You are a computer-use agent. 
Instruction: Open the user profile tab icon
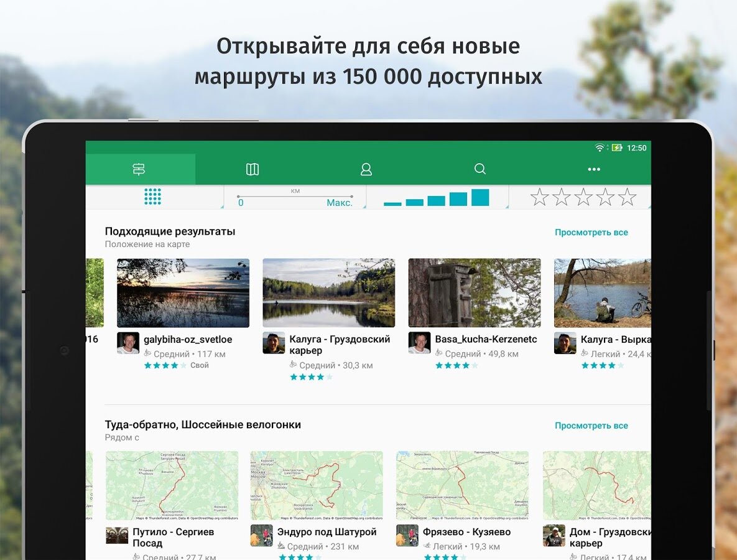(x=366, y=169)
